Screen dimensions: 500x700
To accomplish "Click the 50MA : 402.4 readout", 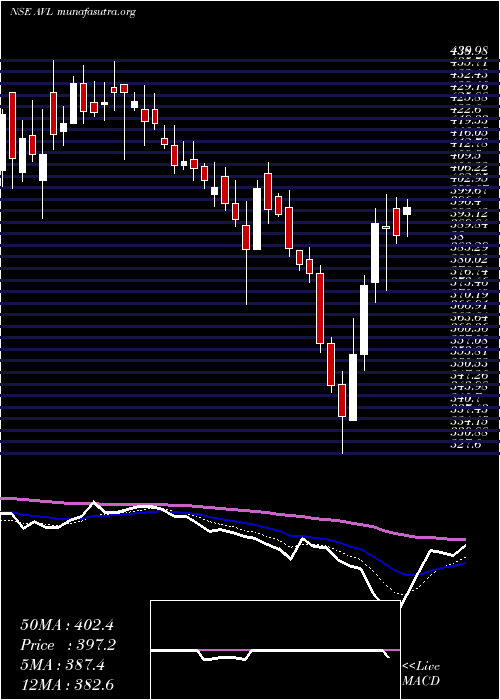I will (x=68, y=624).
